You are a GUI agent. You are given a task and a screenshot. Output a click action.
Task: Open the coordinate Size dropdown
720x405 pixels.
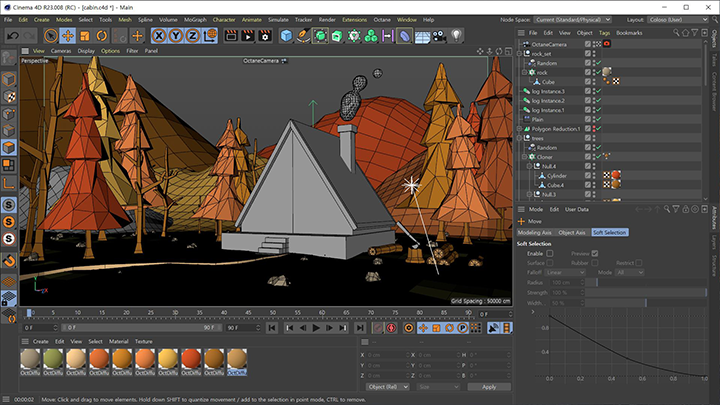pyautogui.click(x=439, y=387)
